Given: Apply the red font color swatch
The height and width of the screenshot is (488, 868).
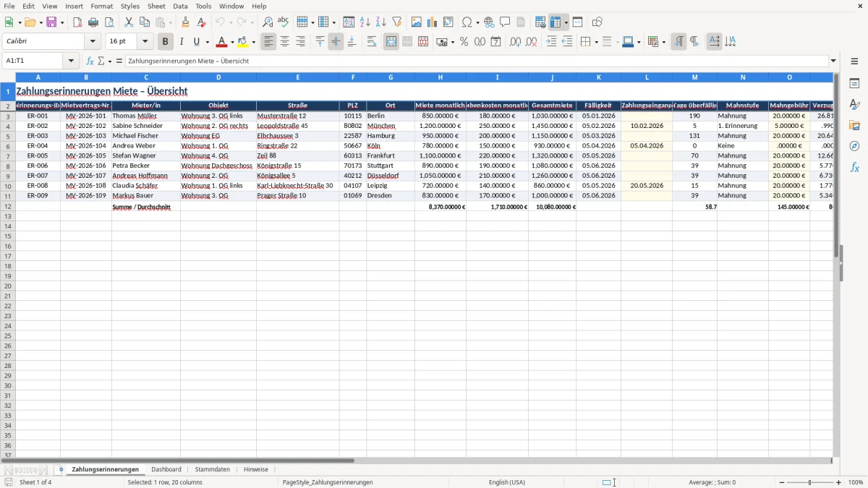Looking at the screenshot, I should pyautogui.click(x=222, y=42).
